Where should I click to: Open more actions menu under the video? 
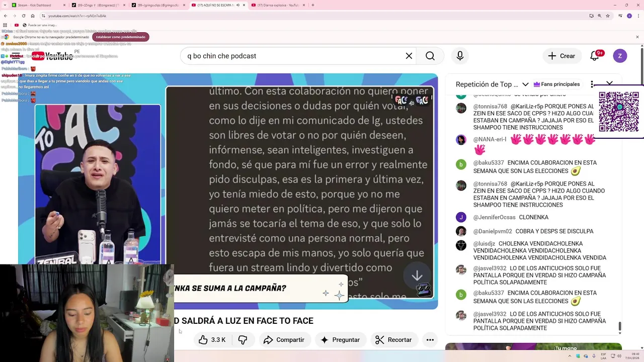[430, 340]
